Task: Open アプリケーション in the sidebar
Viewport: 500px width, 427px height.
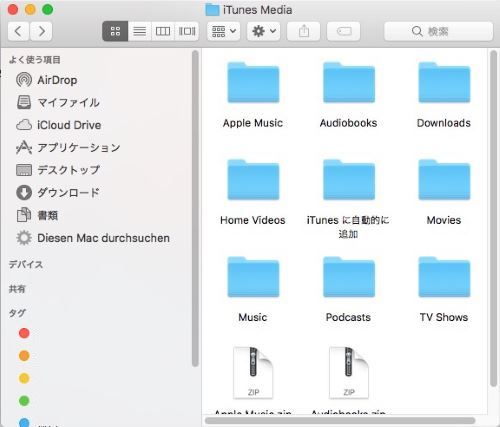Action: [x=68, y=147]
